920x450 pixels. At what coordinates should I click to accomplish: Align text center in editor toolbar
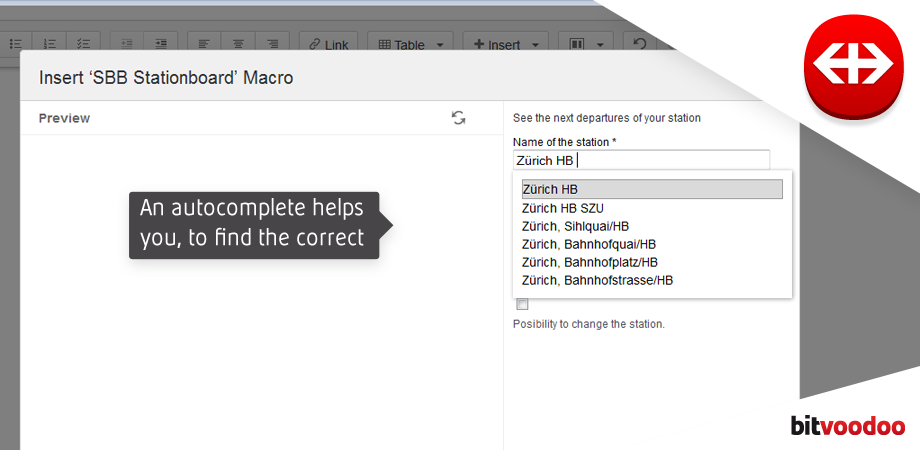pyautogui.click(x=238, y=45)
